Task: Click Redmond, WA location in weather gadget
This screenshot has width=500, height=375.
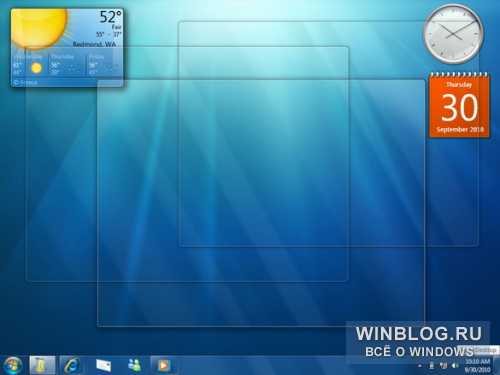Action: coord(94,44)
